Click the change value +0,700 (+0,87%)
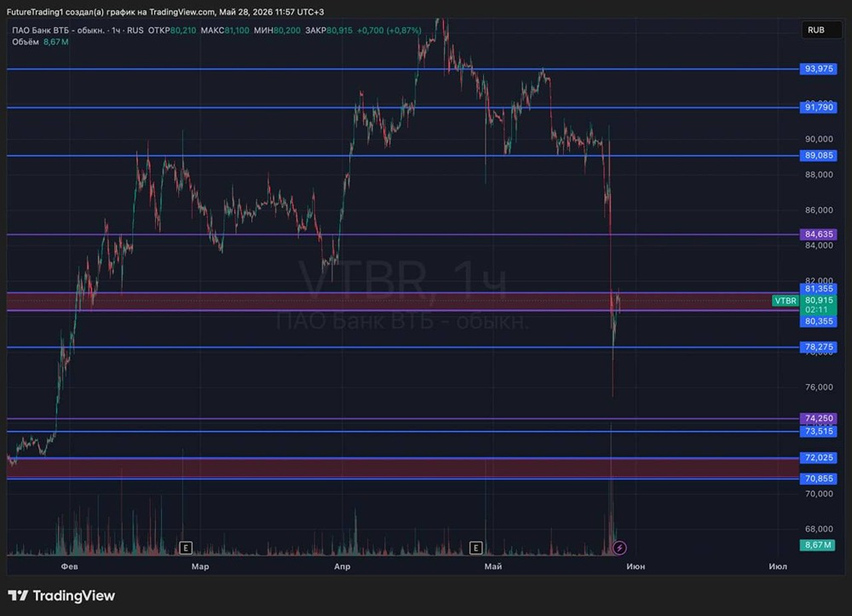852x616 pixels. point(389,31)
